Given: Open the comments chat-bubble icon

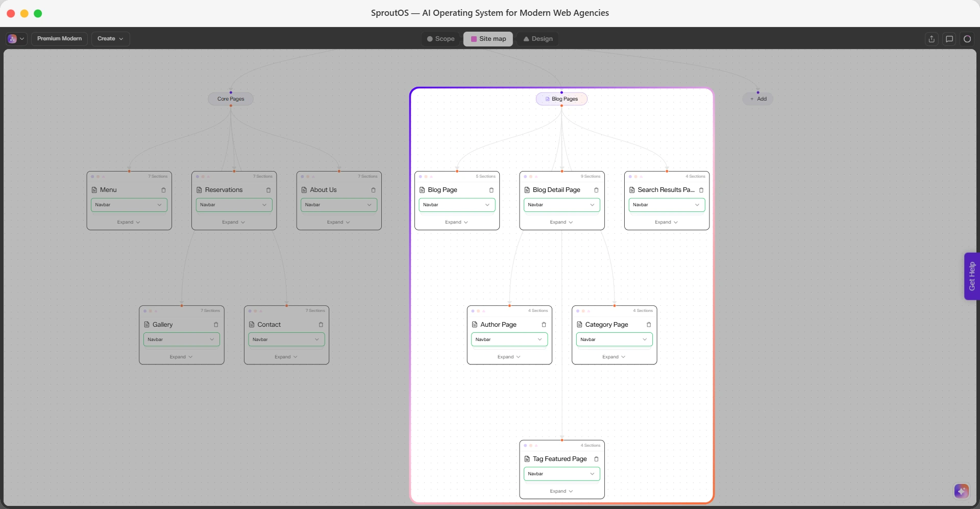Looking at the screenshot, I should (949, 39).
